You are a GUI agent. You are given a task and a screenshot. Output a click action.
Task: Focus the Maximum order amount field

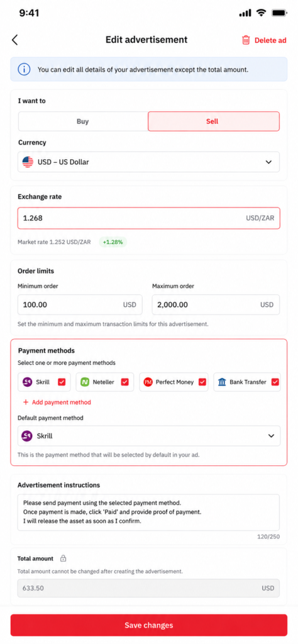point(216,305)
